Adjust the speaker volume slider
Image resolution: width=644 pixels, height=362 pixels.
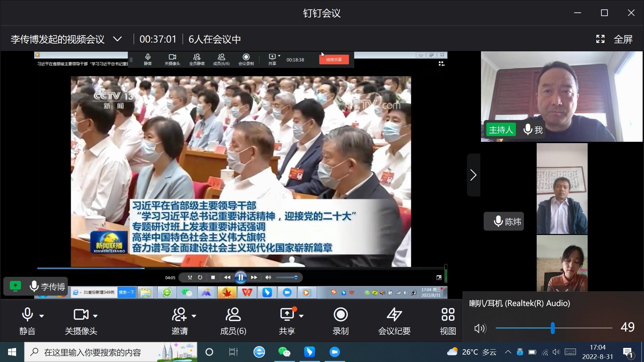click(x=552, y=328)
